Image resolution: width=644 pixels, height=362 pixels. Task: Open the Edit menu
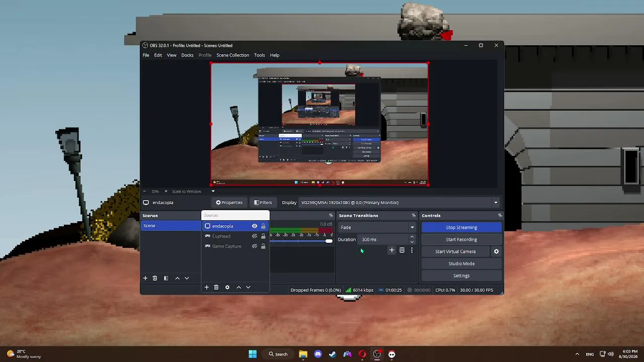coord(158,55)
